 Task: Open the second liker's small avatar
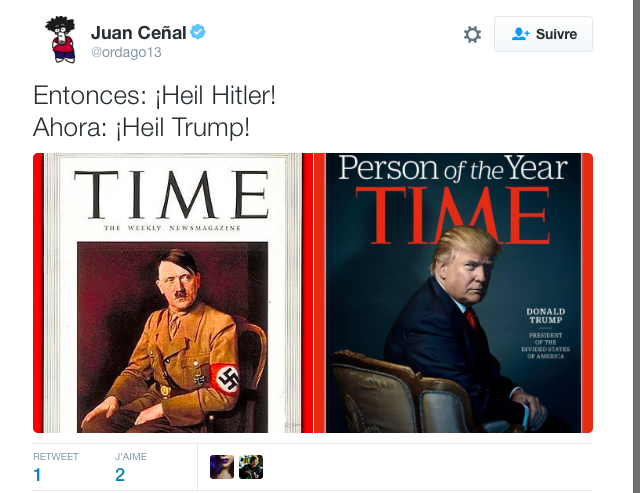coord(250,467)
